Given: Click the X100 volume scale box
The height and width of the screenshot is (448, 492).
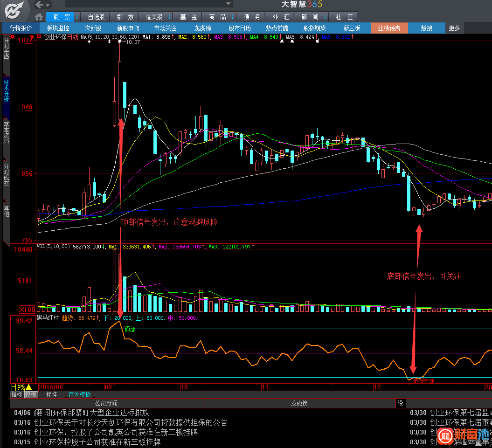Looking at the screenshot, I should coord(27,310).
